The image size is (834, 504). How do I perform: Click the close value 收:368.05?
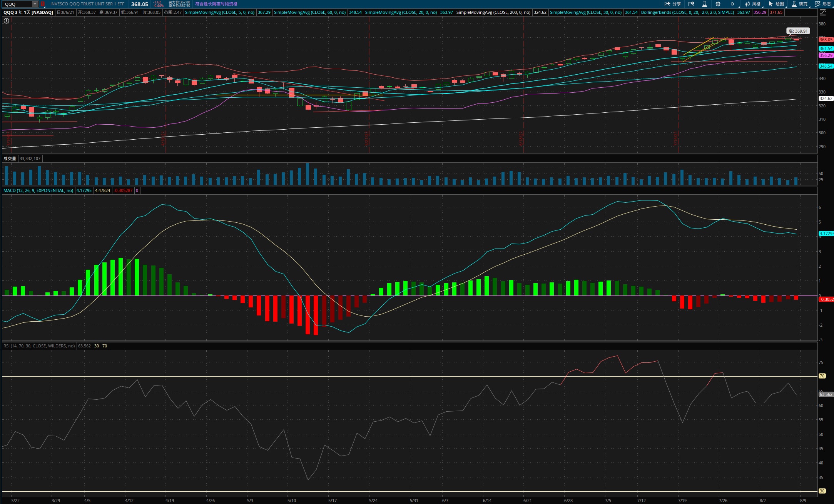tap(151, 12)
